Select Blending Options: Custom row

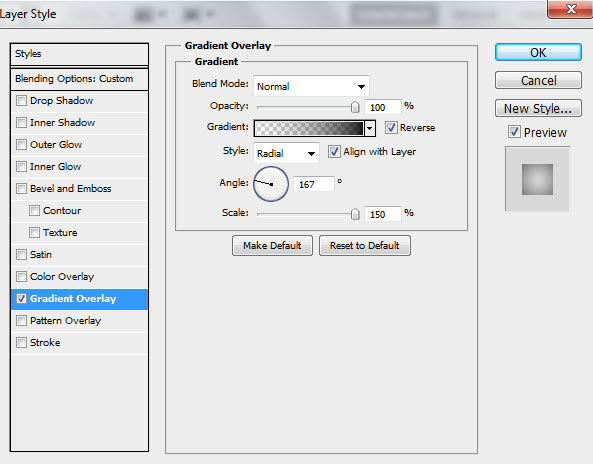[x=79, y=79]
